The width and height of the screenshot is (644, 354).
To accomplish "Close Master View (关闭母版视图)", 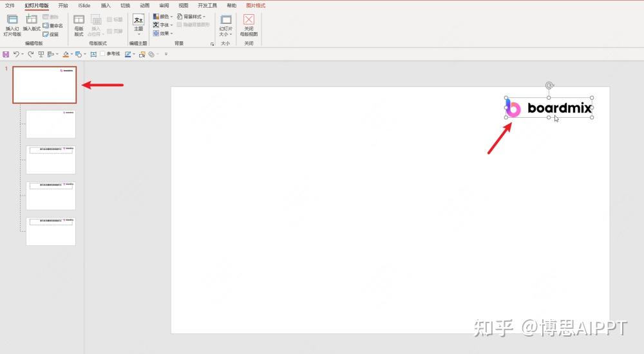I will coord(249,26).
